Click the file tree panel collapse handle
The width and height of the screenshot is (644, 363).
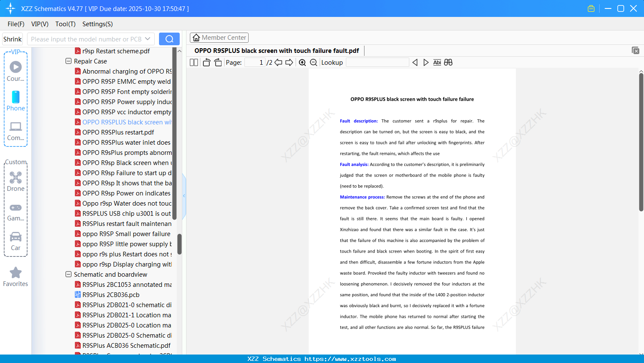[x=184, y=196]
